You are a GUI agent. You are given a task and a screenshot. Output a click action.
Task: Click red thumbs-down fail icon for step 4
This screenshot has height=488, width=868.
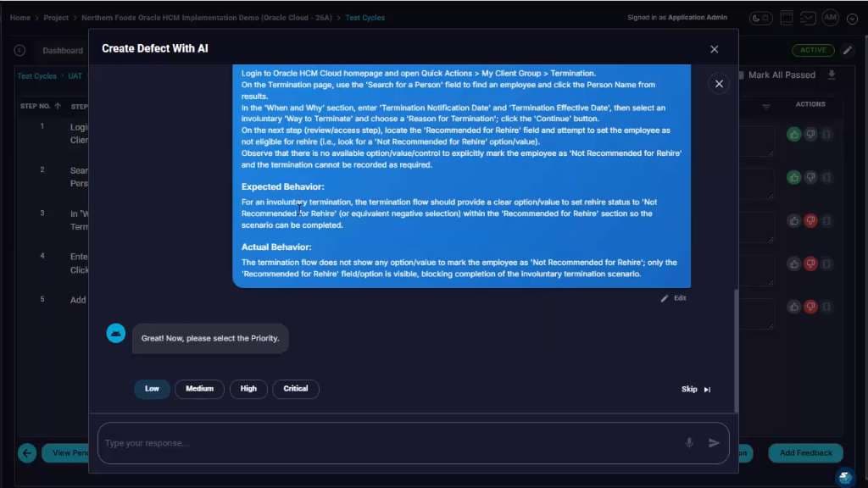pyautogui.click(x=810, y=263)
